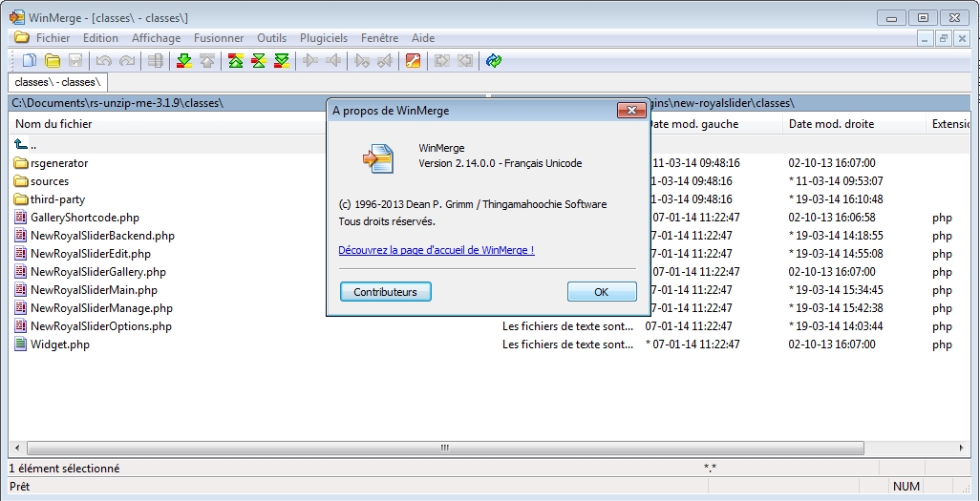Open the Fichier menu
980x501 pixels.
tap(53, 38)
